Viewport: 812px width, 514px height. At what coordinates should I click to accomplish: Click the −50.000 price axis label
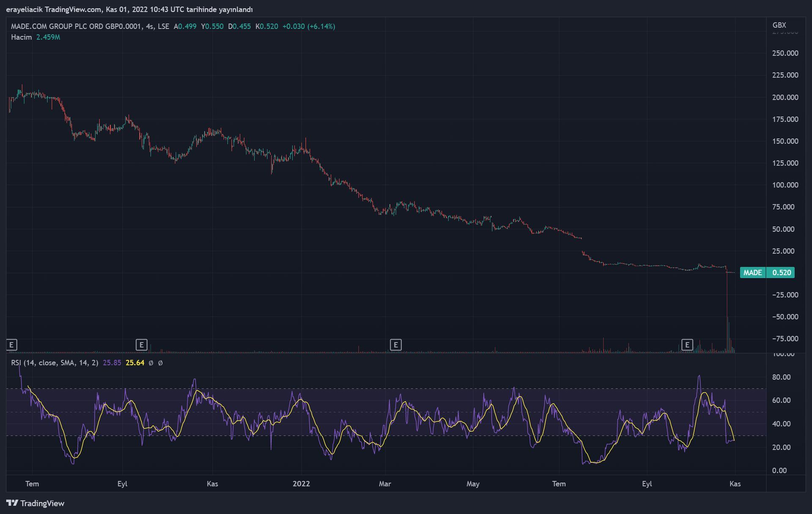tap(785, 317)
